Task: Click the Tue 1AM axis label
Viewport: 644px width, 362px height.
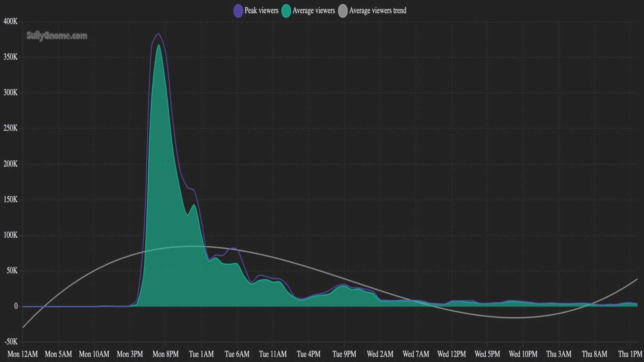Action: [x=201, y=354]
